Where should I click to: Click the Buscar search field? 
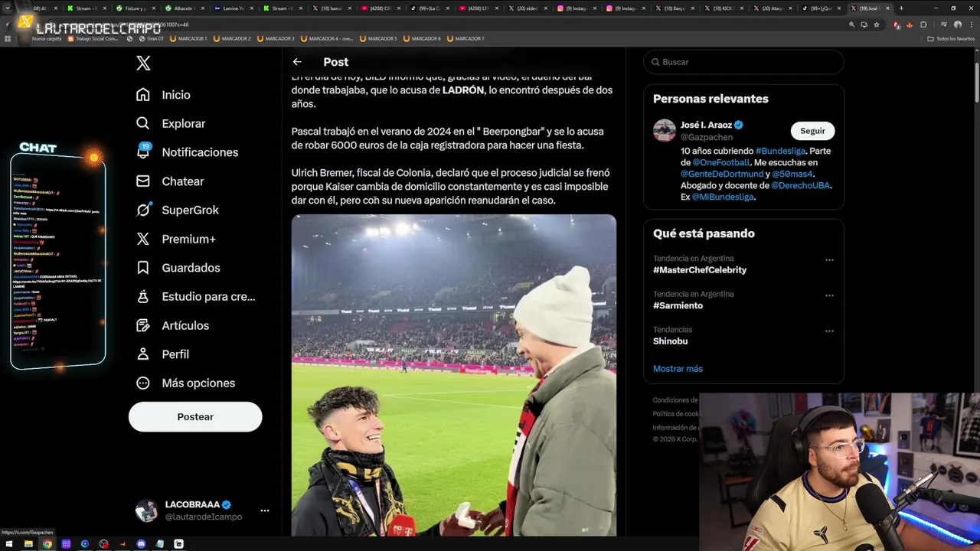click(x=743, y=62)
